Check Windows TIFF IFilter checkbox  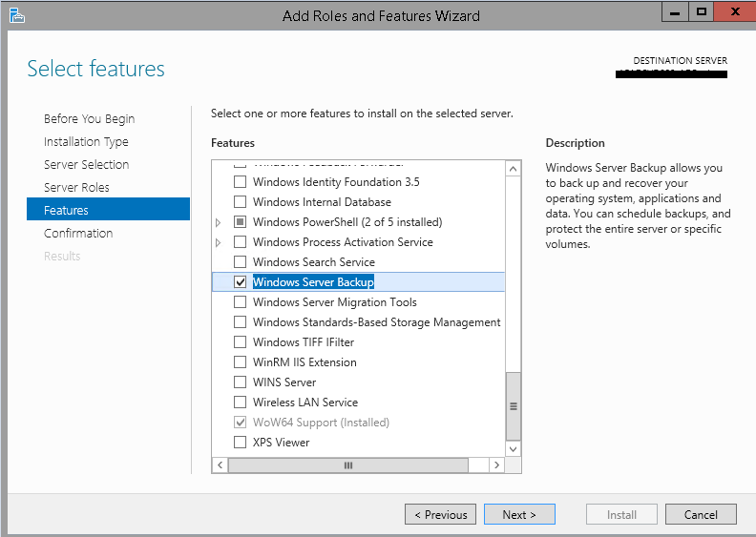coord(240,342)
